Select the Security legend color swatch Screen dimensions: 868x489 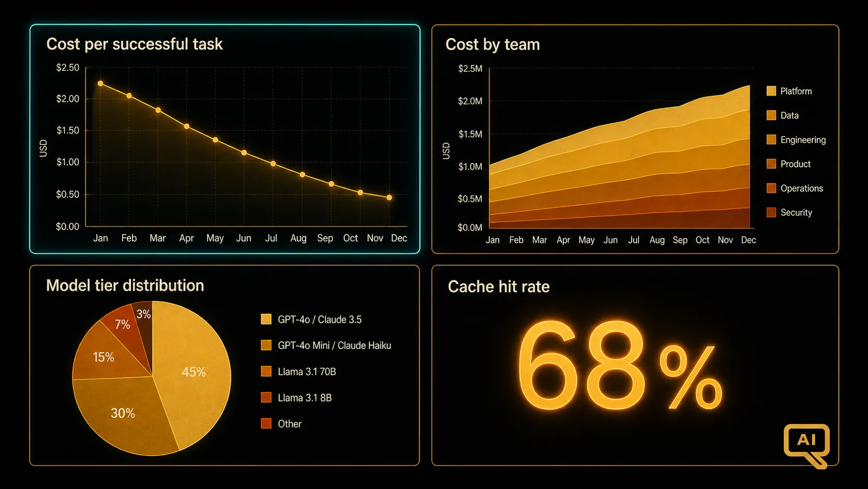771,212
